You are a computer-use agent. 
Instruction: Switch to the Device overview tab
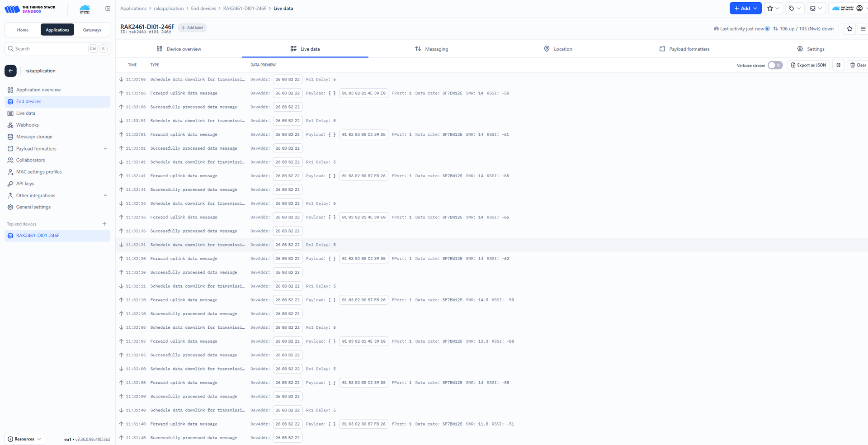click(179, 49)
